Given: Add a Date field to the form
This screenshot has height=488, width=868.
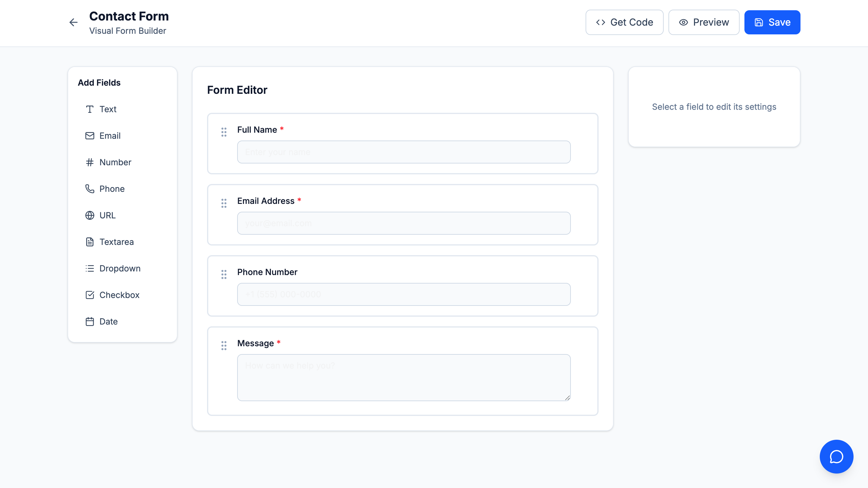Looking at the screenshot, I should coord(108,322).
